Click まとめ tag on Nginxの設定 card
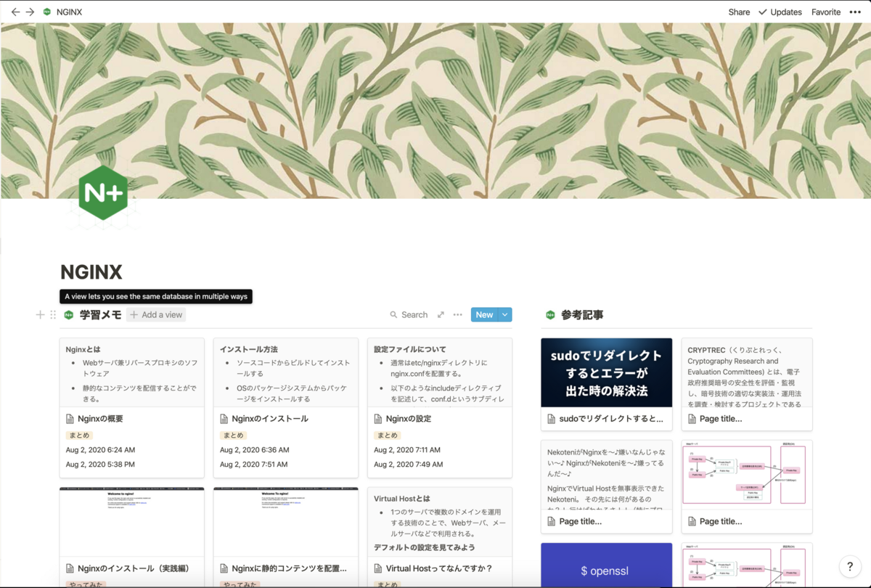Viewport: 871px width, 588px height. [x=387, y=435]
